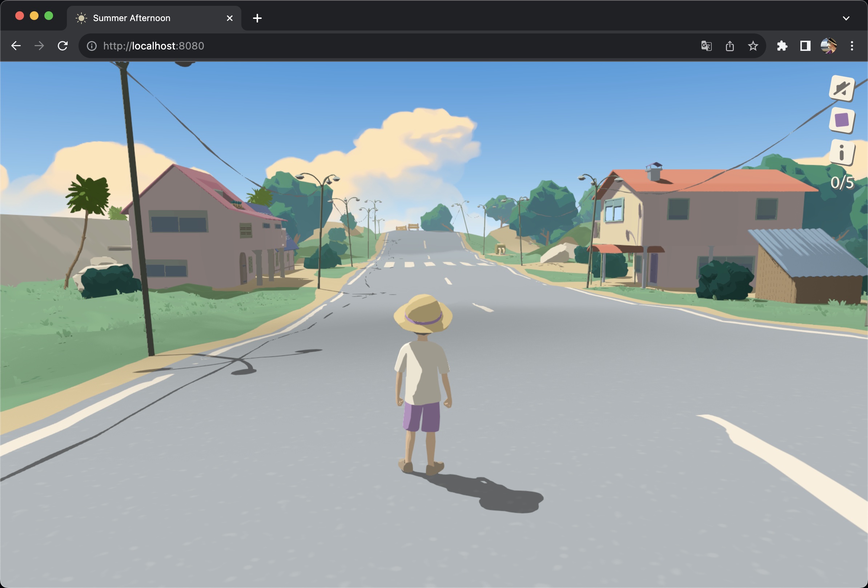Click the browser forward arrow
Screen dimensions: 868x588
coord(39,46)
